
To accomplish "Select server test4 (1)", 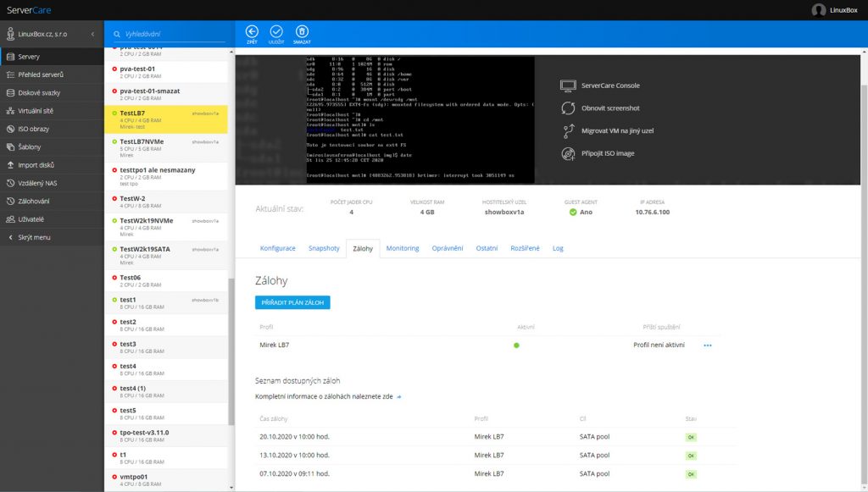I will [x=166, y=391].
